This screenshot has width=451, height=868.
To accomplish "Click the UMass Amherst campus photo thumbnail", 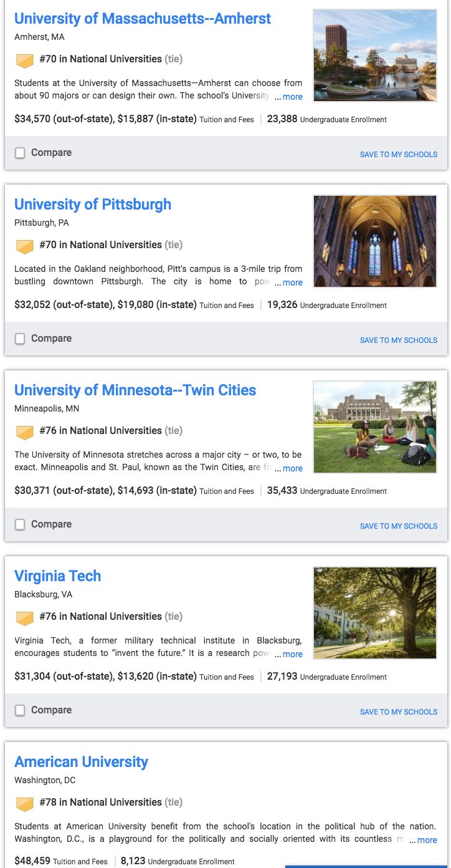I will [x=375, y=55].
